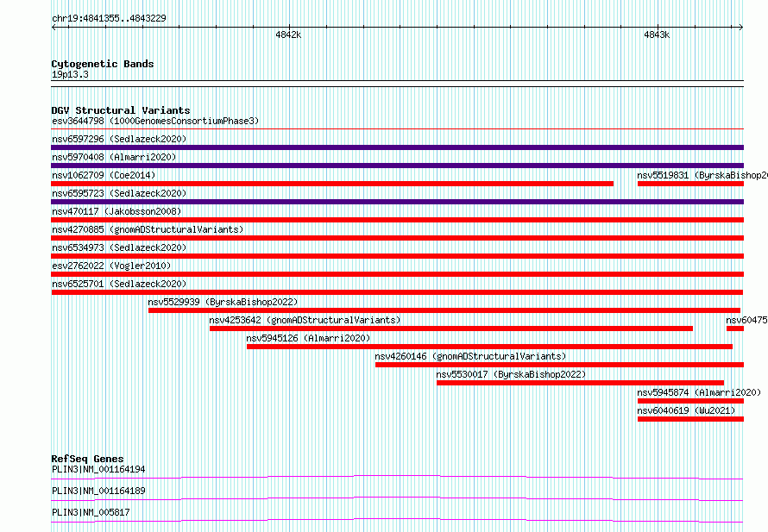Click the chr19:4841355..4843229 coordinate label
Image resolution: width=768 pixels, height=532 pixels.
click(x=109, y=18)
